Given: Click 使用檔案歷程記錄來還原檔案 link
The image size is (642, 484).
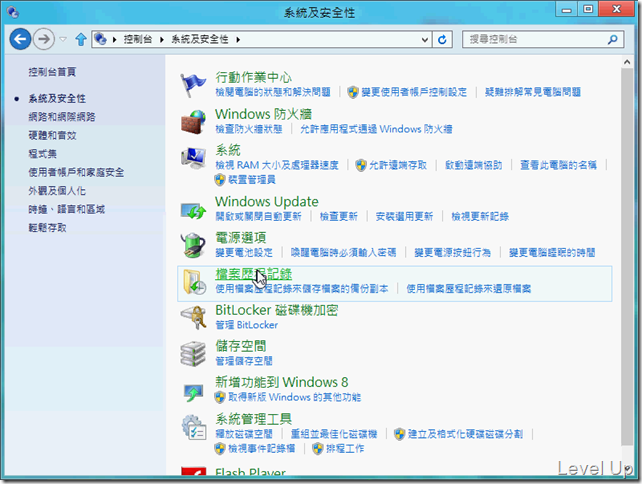Looking at the screenshot, I should (x=468, y=289).
